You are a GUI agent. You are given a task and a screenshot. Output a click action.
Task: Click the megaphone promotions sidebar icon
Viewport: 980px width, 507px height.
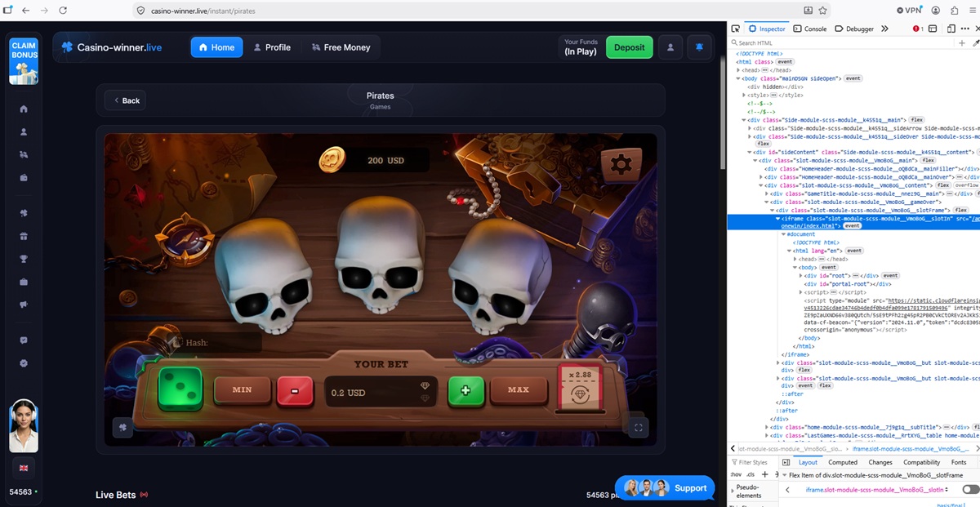(24, 305)
